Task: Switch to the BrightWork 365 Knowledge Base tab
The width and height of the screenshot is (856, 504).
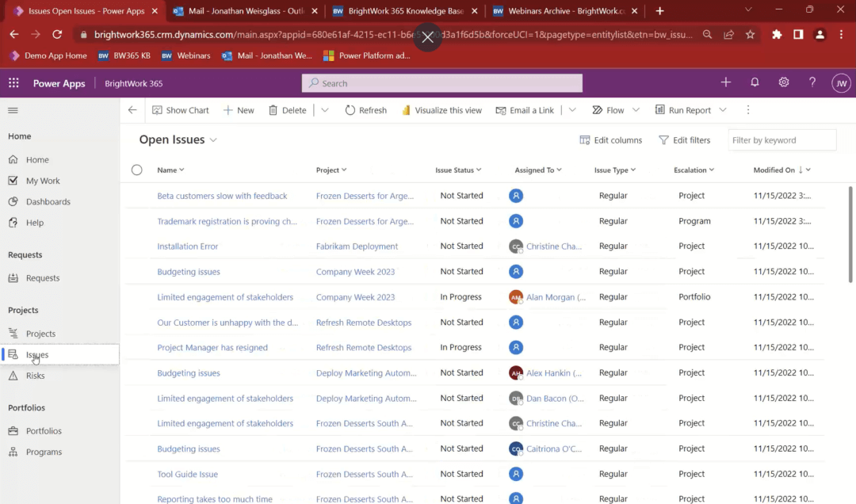Action: click(405, 11)
